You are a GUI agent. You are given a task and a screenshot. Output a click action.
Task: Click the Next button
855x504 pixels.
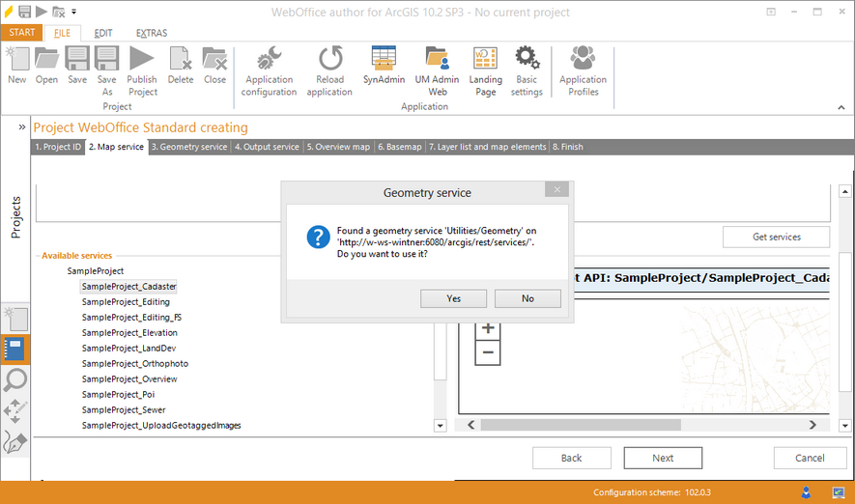663,459
